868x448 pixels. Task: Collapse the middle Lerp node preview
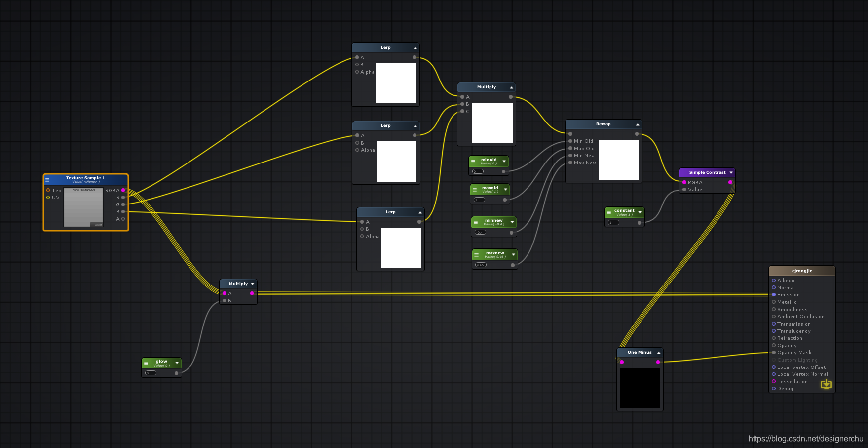pyautogui.click(x=415, y=126)
